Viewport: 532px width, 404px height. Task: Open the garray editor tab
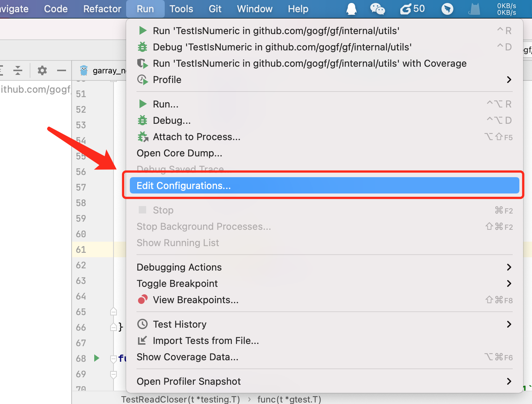point(108,70)
